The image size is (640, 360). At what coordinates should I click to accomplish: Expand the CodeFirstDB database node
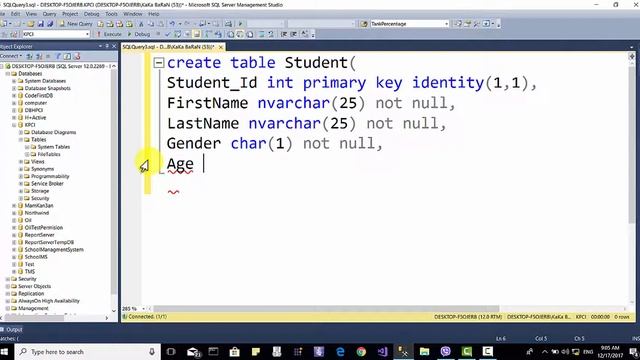14,96
